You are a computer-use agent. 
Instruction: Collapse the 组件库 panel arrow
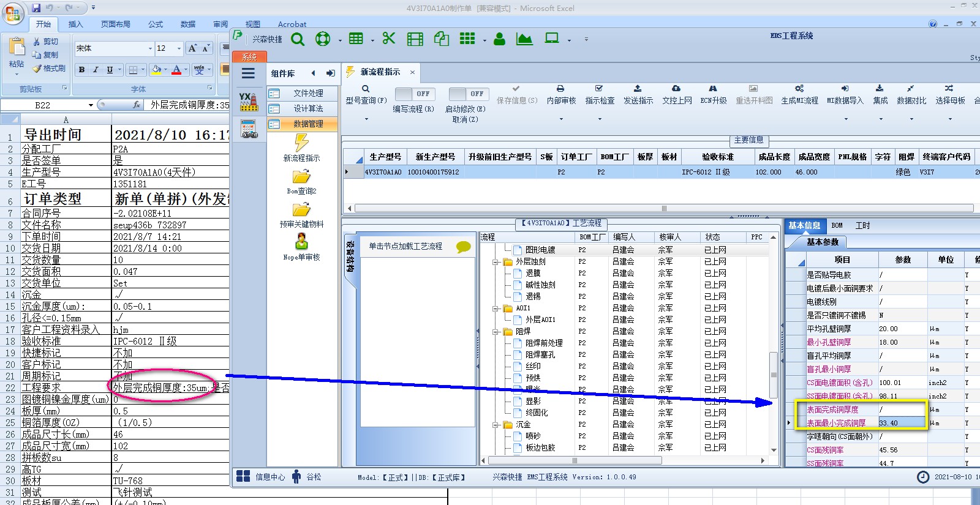pyautogui.click(x=313, y=73)
